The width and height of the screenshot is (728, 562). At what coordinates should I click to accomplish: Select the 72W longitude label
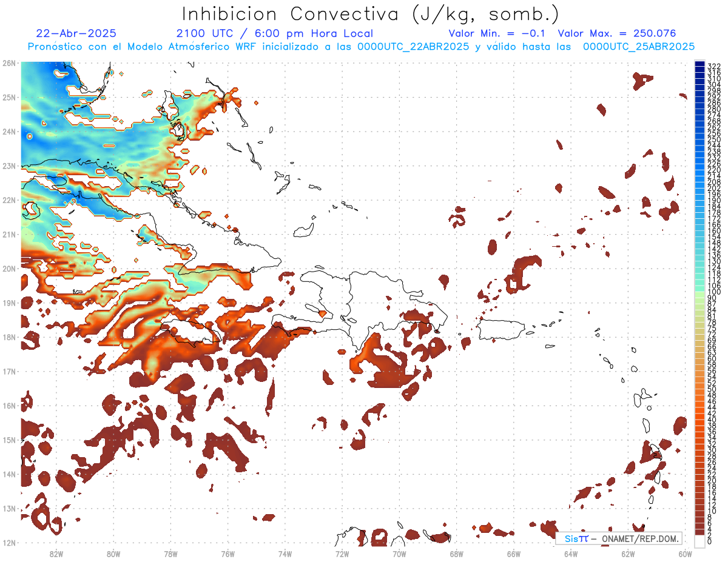(x=342, y=554)
